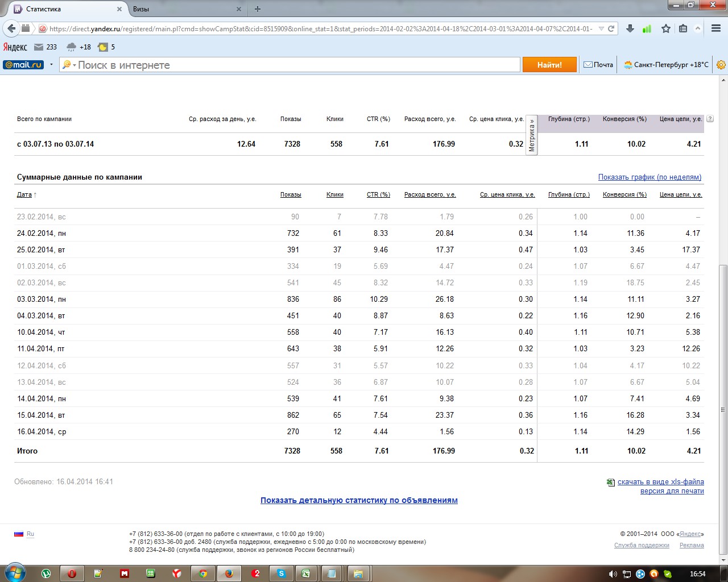This screenshot has width=728, height=582.
Task: Open the Firefox hamburger menu
Action: (716, 28)
